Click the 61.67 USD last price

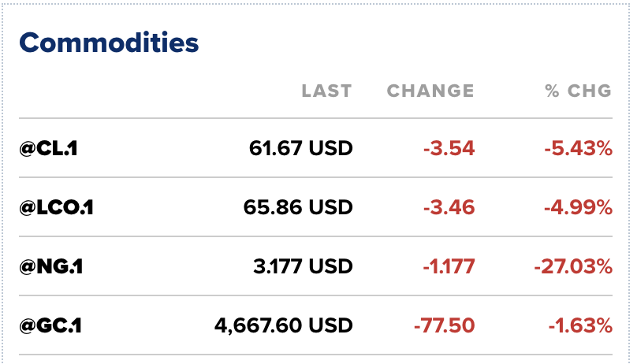[x=300, y=148]
